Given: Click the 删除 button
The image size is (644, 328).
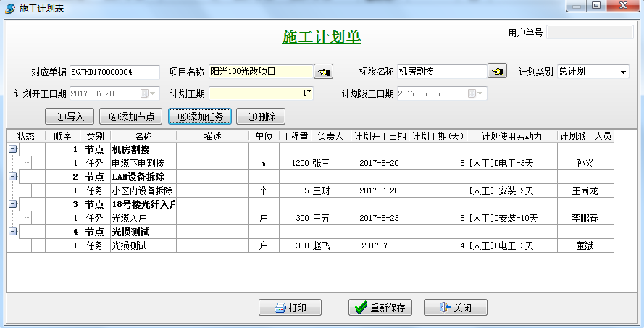Looking at the screenshot, I should pyautogui.click(x=261, y=116).
